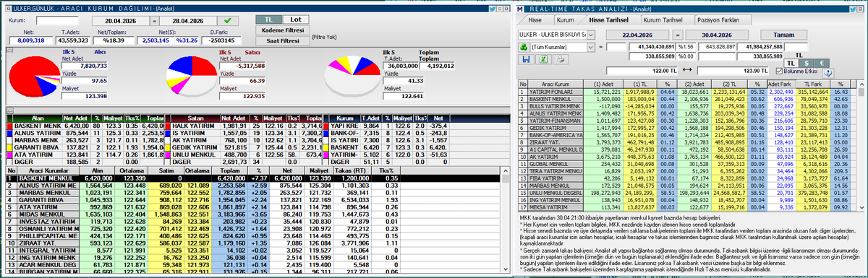The width and height of the screenshot is (868, 278).
Task: Click the yellow swatch next to GARANTI BBVA
Action: tap(9, 147)
